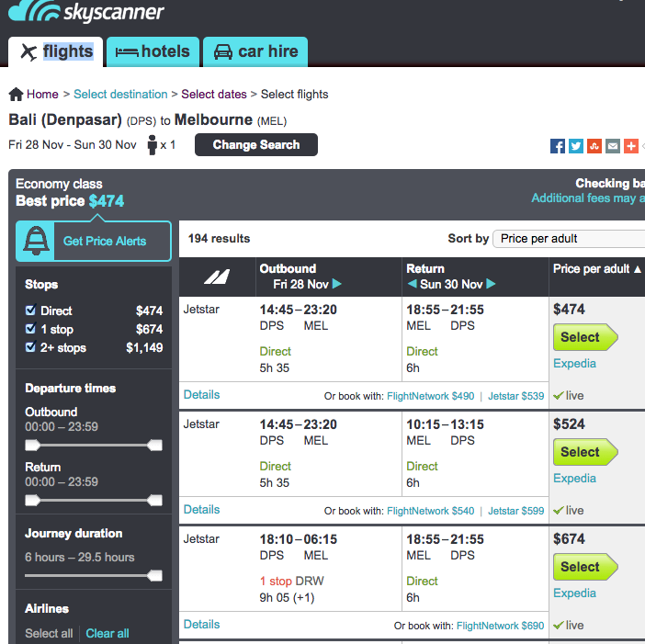Click Clear all airlines
The width and height of the screenshot is (645, 644).
point(107,633)
